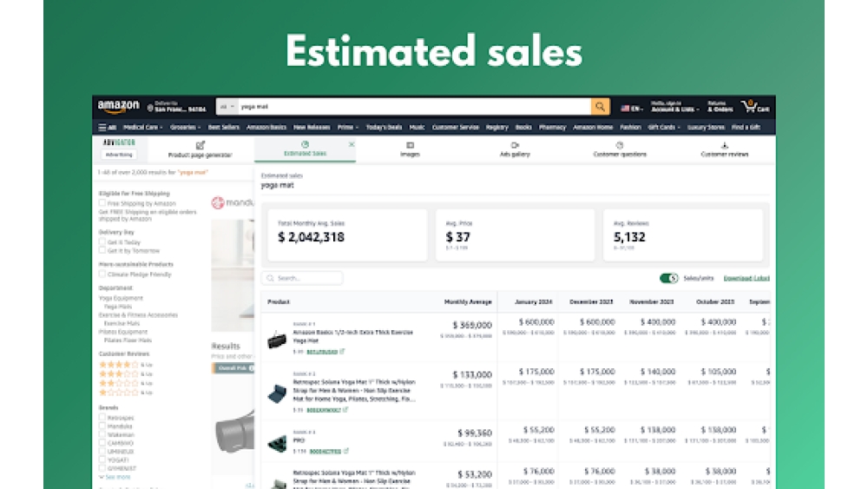Check the CAMBIVO brand box
The height and width of the screenshot is (489, 868).
click(102, 443)
